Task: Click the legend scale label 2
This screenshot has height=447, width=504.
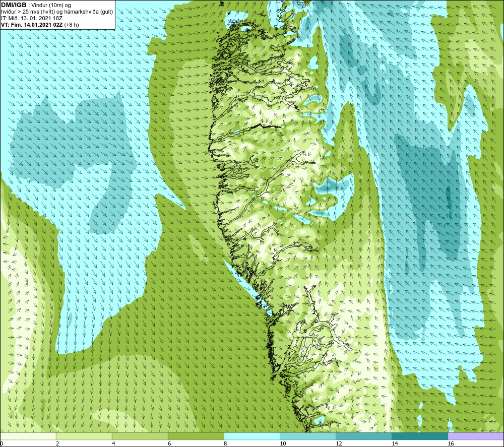Action: [x=57, y=443]
